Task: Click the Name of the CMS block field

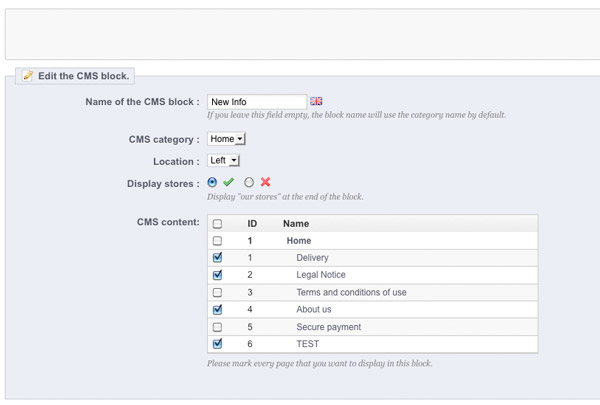Action: tap(256, 102)
